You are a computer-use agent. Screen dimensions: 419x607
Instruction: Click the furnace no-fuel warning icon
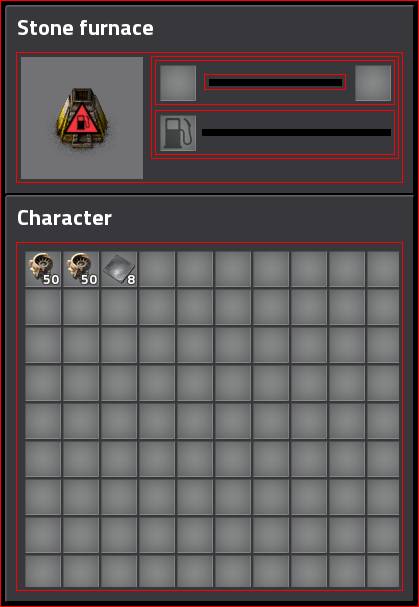click(82, 119)
